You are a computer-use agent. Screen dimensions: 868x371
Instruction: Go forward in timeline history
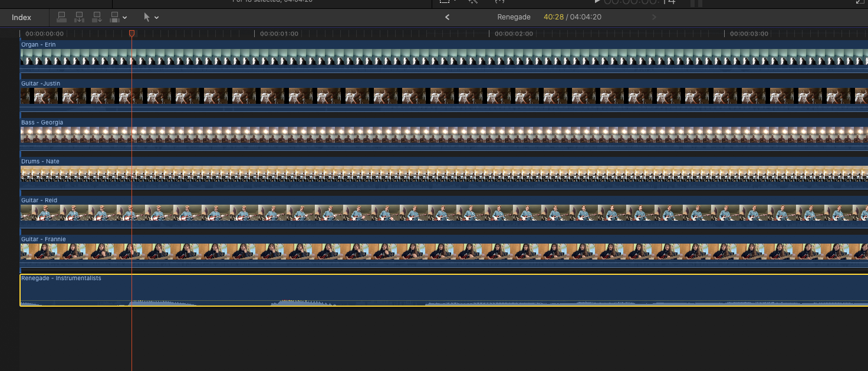coord(654,17)
